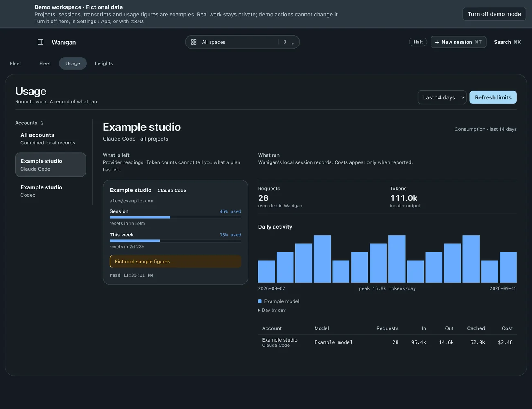Click the This week usage progress bar
The width and height of the screenshot is (532, 409).
pyautogui.click(x=175, y=241)
